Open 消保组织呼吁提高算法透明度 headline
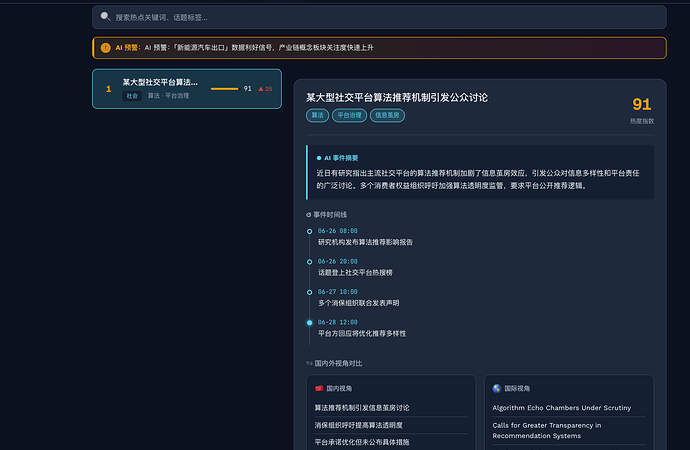The height and width of the screenshot is (450, 690). pos(358,425)
